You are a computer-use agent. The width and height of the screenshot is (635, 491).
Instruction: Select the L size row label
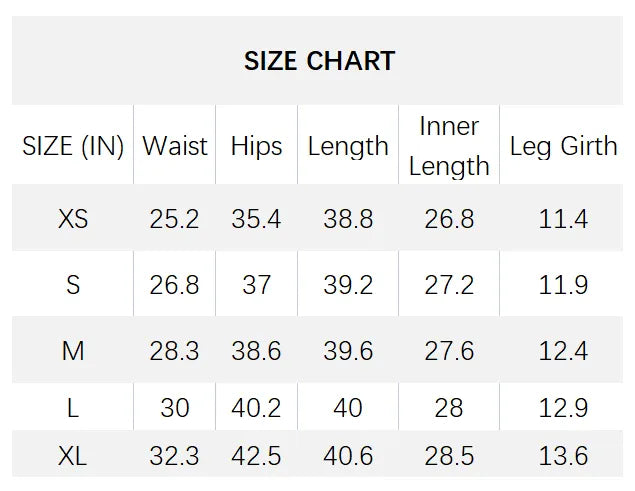73,408
